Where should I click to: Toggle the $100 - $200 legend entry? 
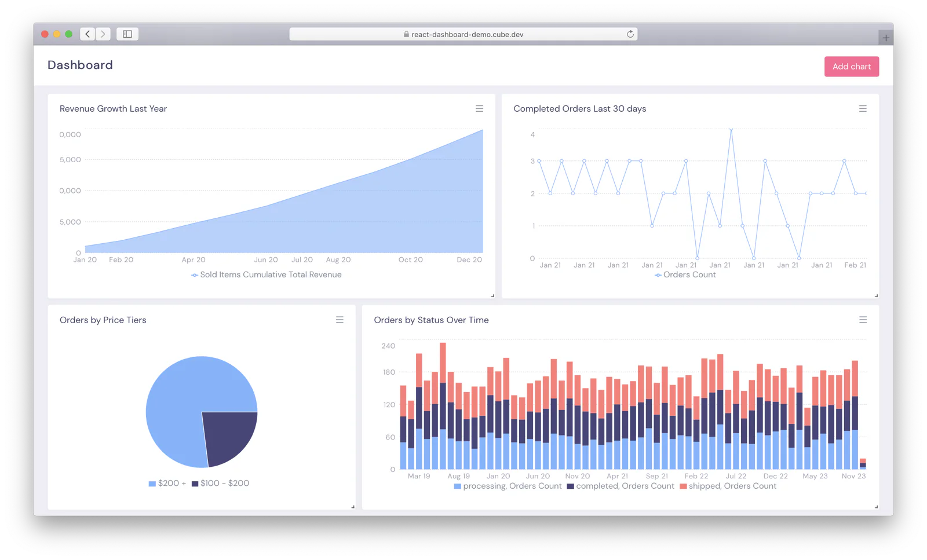pos(220,483)
